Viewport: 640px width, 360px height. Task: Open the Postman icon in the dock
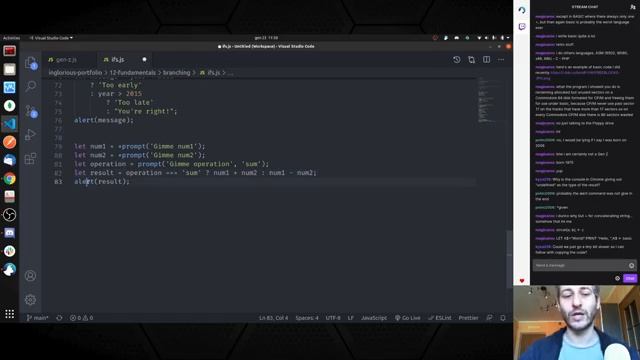click(10, 142)
